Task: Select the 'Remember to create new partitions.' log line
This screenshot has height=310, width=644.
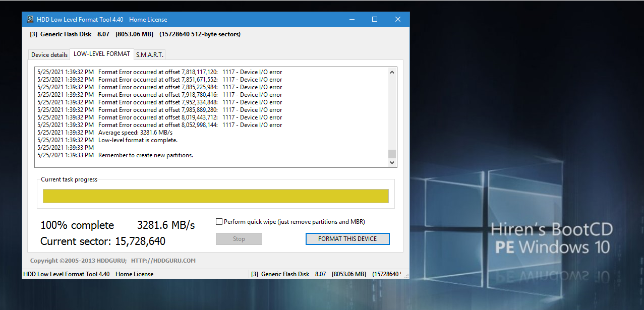Action: coord(115,155)
